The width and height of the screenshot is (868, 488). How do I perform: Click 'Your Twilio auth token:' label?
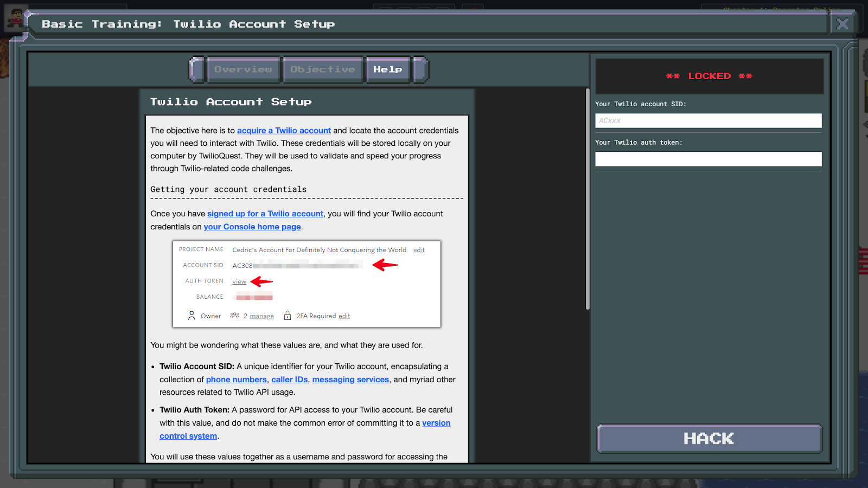click(x=639, y=143)
